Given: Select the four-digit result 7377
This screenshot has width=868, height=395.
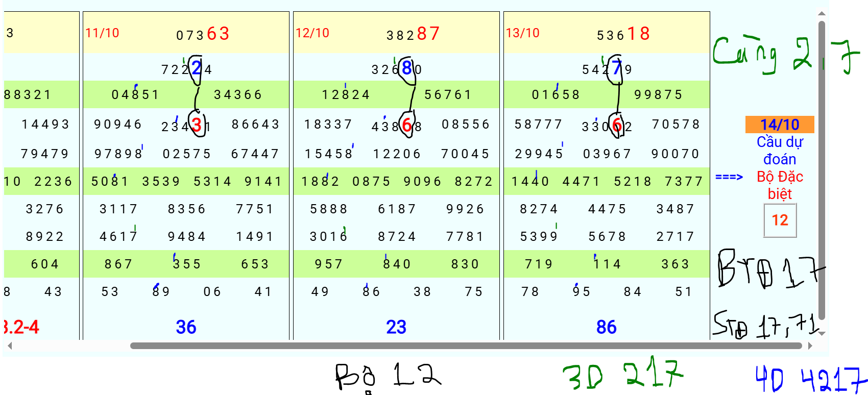Looking at the screenshot, I should coord(684,182).
